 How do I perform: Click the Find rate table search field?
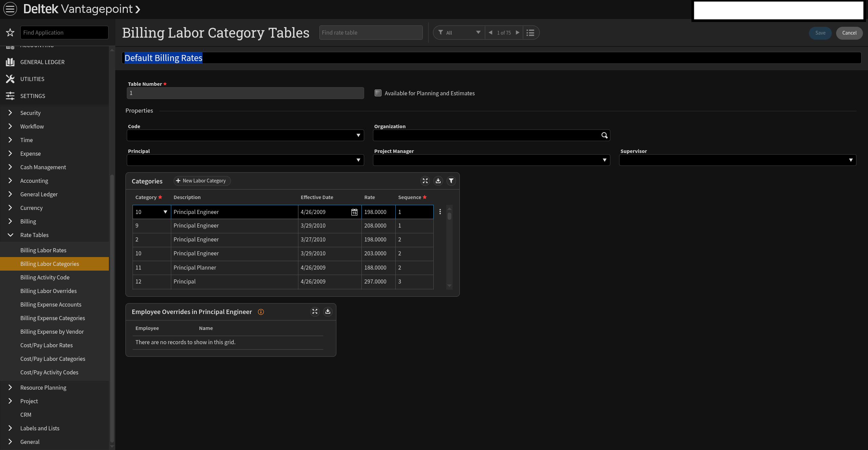(x=371, y=33)
